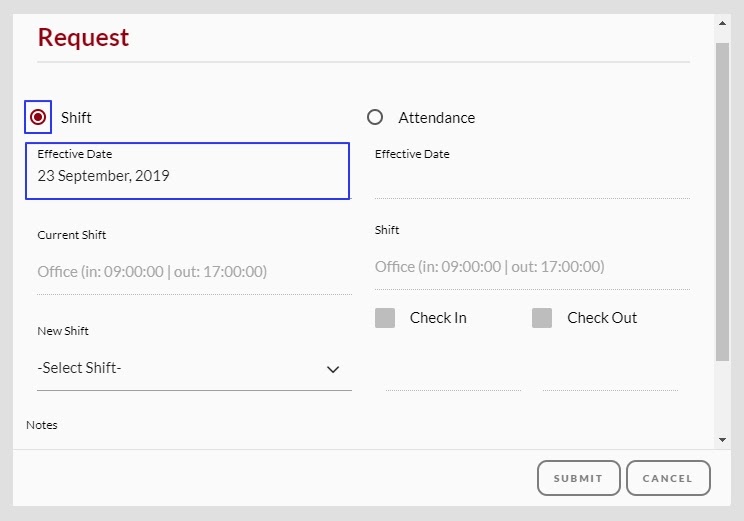Click the scrollbar down arrow
This screenshot has height=521, width=744.
pos(723,439)
